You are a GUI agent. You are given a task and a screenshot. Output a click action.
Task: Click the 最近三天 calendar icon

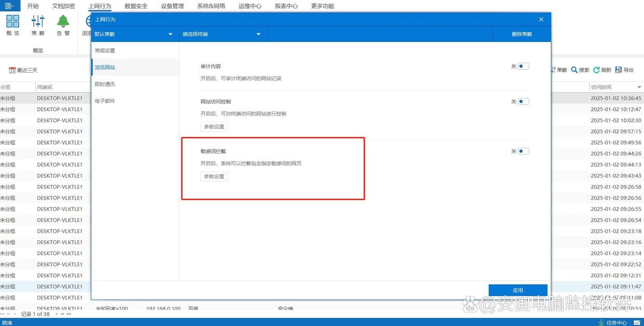click(12, 70)
